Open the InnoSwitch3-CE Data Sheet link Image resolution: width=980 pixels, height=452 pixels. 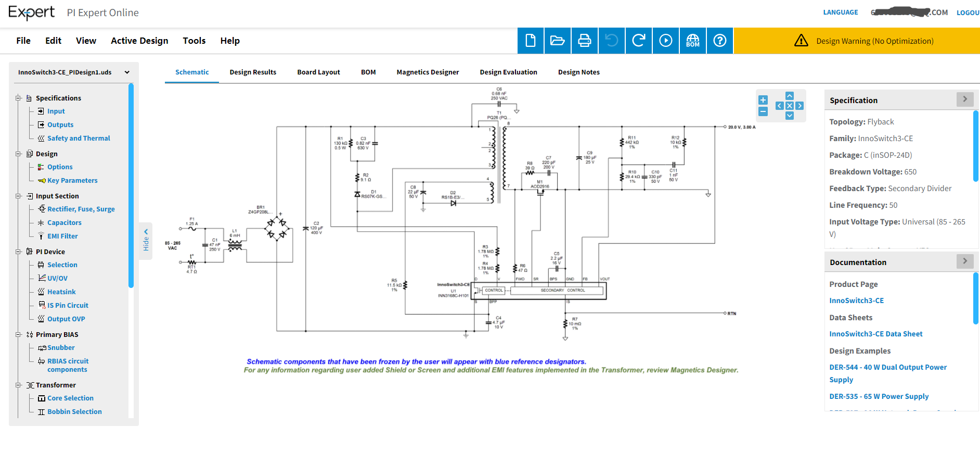click(875, 334)
